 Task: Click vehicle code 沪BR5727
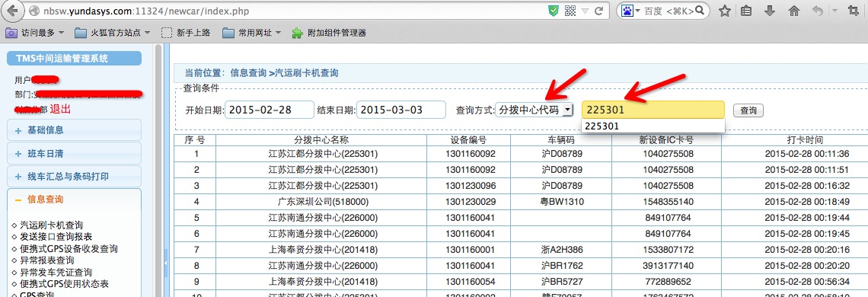[562, 282]
